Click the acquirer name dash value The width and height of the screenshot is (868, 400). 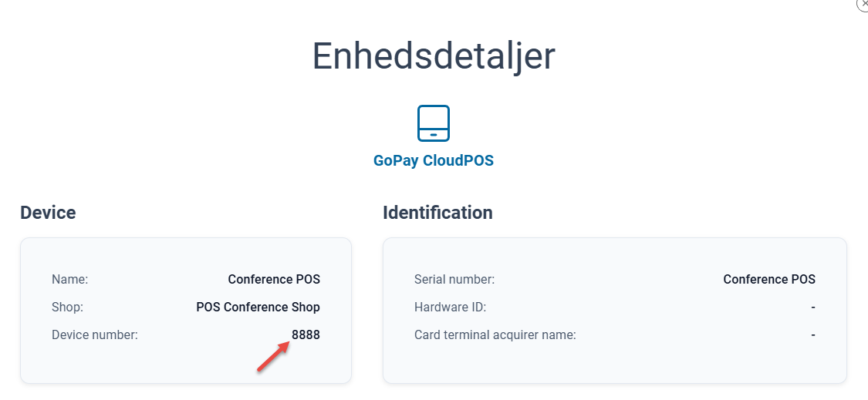(813, 334)
